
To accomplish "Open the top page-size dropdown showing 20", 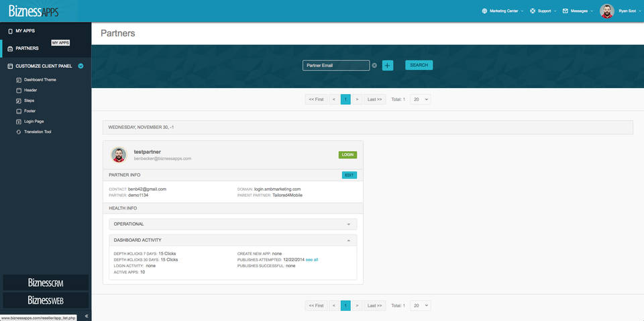I will click(x=420, y=99).
